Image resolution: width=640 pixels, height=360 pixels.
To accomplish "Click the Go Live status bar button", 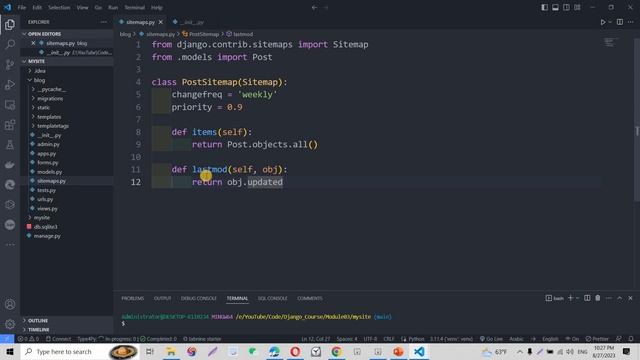I will [491, 339].
